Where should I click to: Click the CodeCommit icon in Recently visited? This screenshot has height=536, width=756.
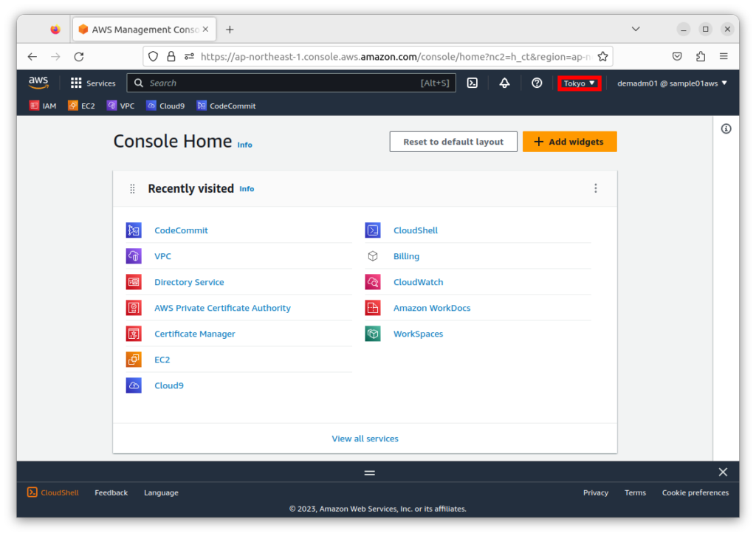134,230
